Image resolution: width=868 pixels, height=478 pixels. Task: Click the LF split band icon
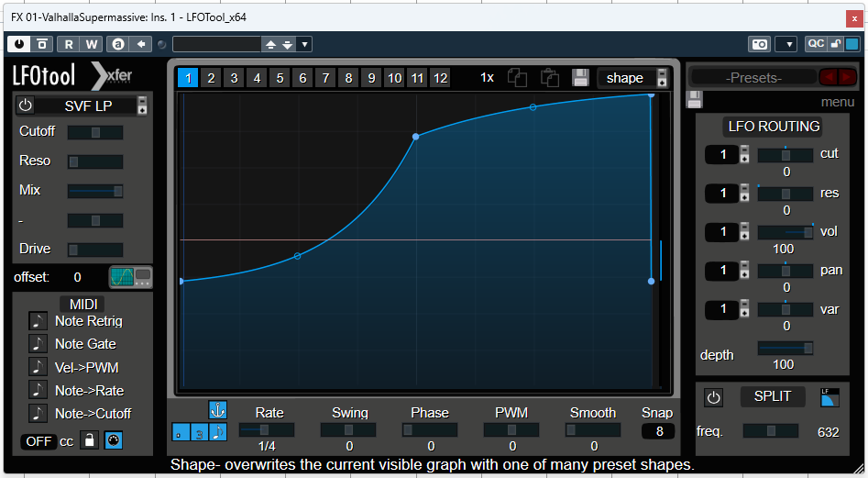tap(830, 397)
